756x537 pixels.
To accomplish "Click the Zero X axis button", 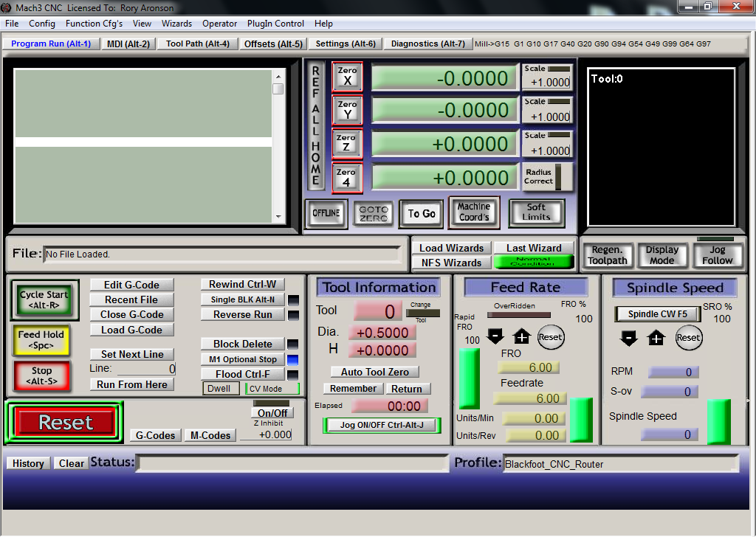I will tap(347, 77).
